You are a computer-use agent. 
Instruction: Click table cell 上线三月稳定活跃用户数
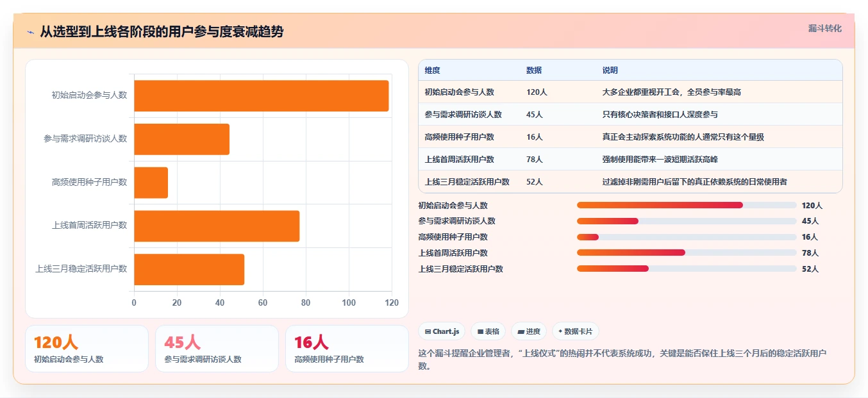(467, 182)
